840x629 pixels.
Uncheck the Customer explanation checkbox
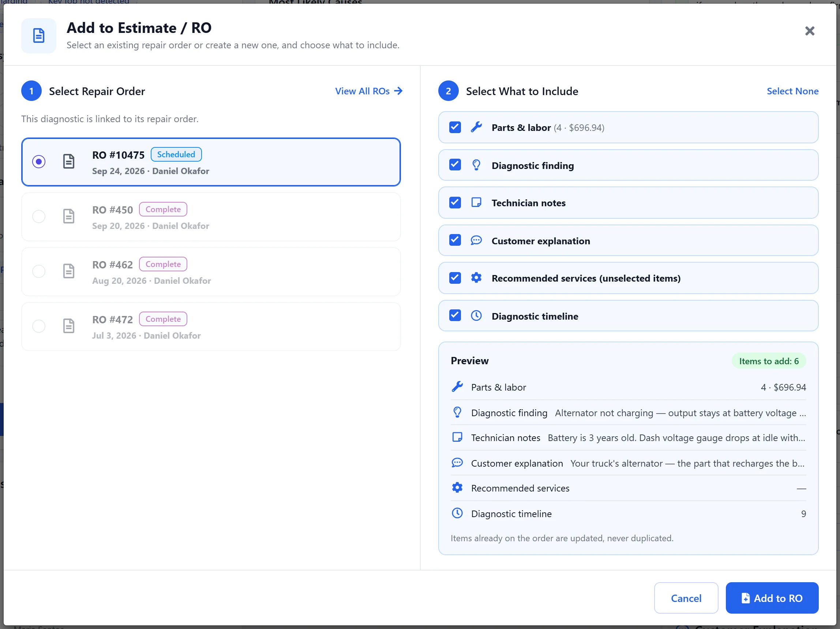(x=455, y=240)
